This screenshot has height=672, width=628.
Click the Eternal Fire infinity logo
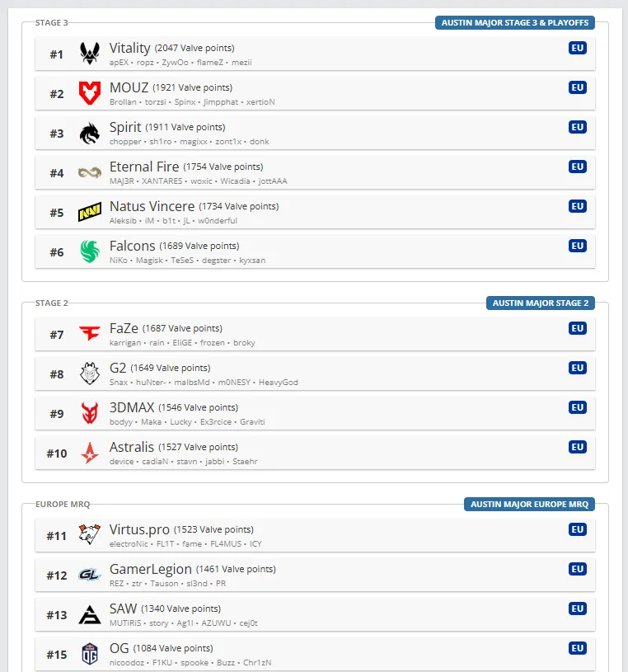(90, 172)
